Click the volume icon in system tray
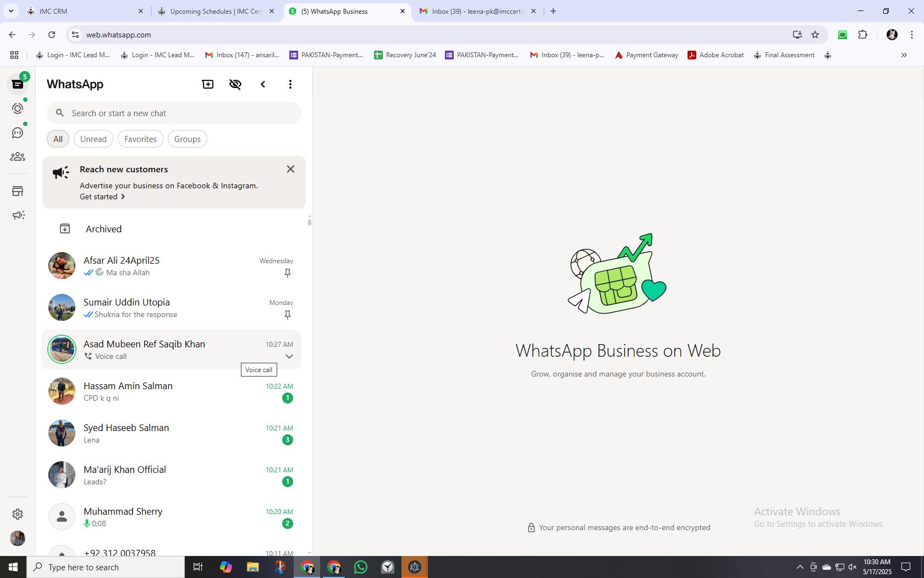Viewport: 924px width, 578px height. [853, 567]
